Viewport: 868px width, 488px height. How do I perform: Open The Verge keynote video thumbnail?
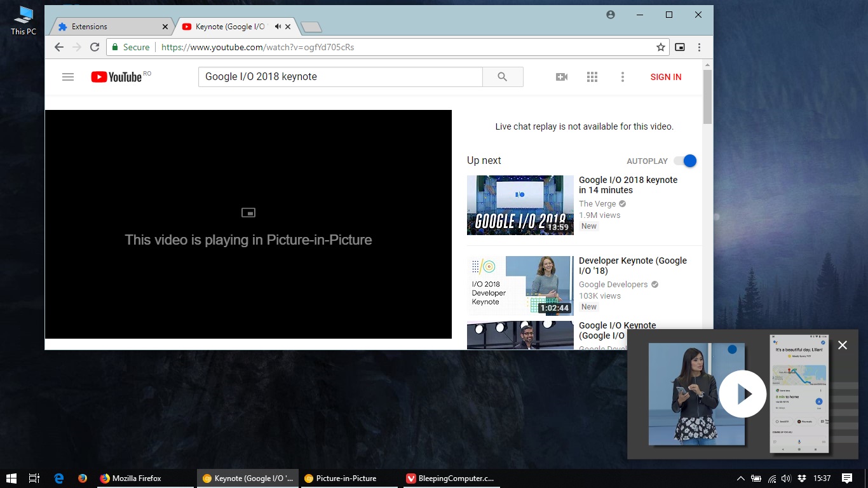coord(520,205)
